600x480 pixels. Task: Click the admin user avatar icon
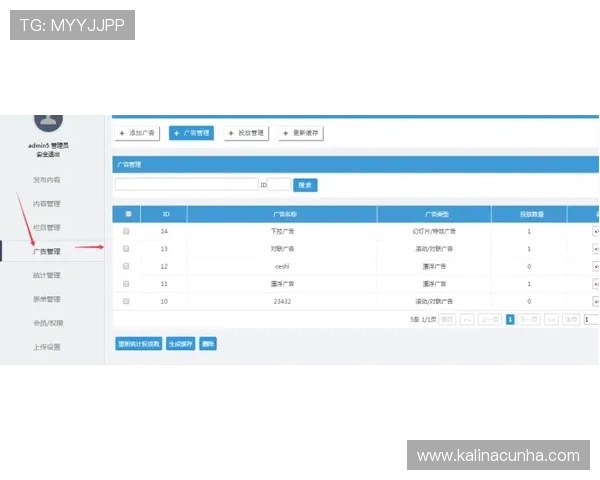[x=48, y=122]
